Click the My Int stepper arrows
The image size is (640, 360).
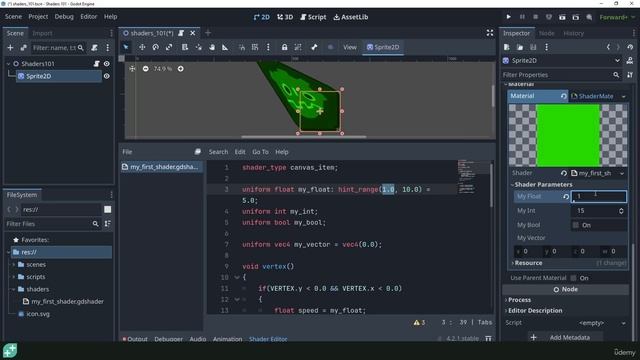coord(621,211)
